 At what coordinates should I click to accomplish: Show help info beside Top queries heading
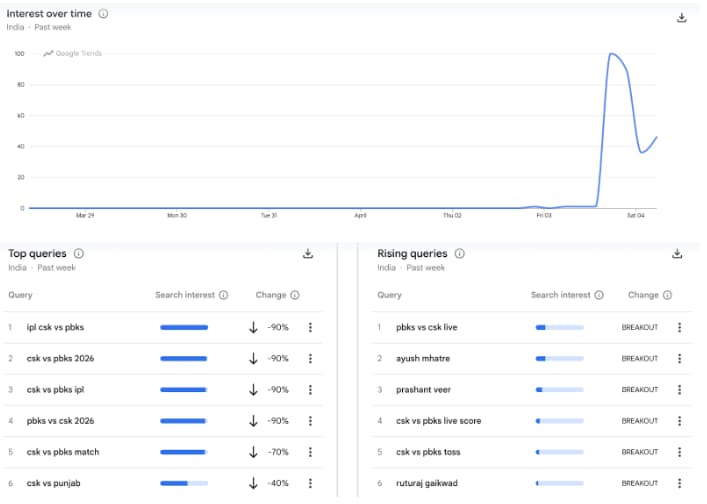click(79, 254)
